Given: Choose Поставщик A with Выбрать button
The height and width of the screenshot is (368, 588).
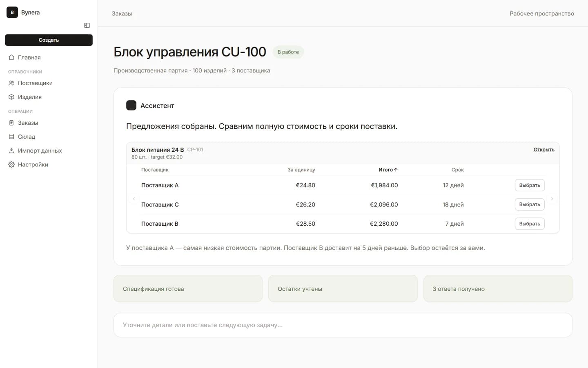Looking at the screenshot, I should tap(530, 185).
